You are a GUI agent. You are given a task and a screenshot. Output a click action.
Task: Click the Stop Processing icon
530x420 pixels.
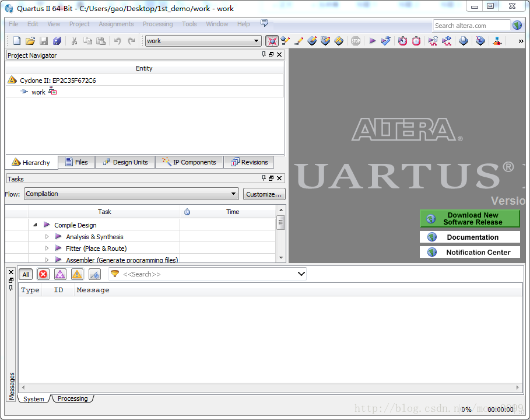coord(356,41)
